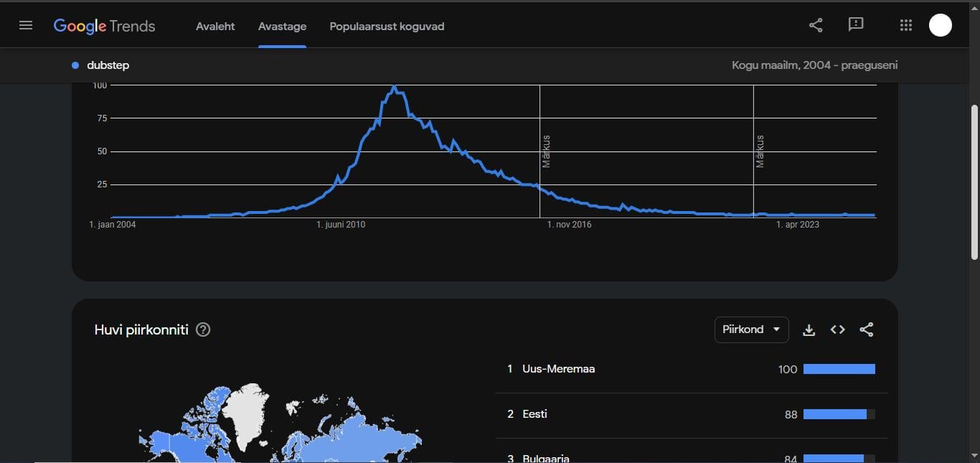This screenshot has width=980, height=463.
Task: Click the '1. nov 2016' axis label
Action: tap(569, 225)
